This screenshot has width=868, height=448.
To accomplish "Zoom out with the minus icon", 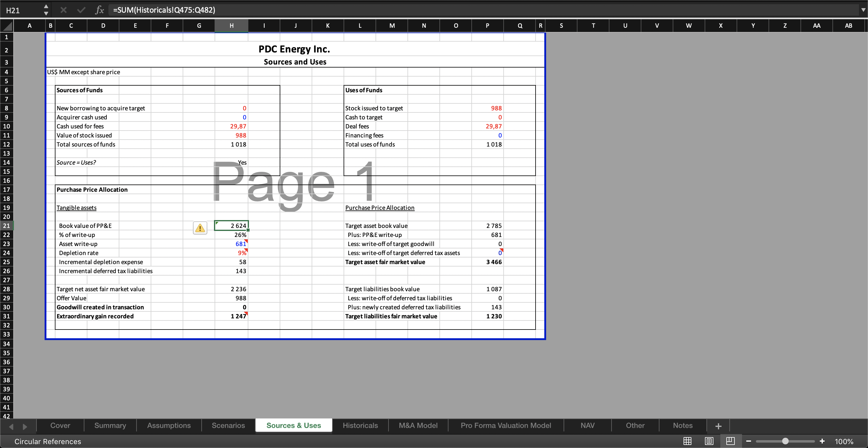I will [x=749, y=441].
